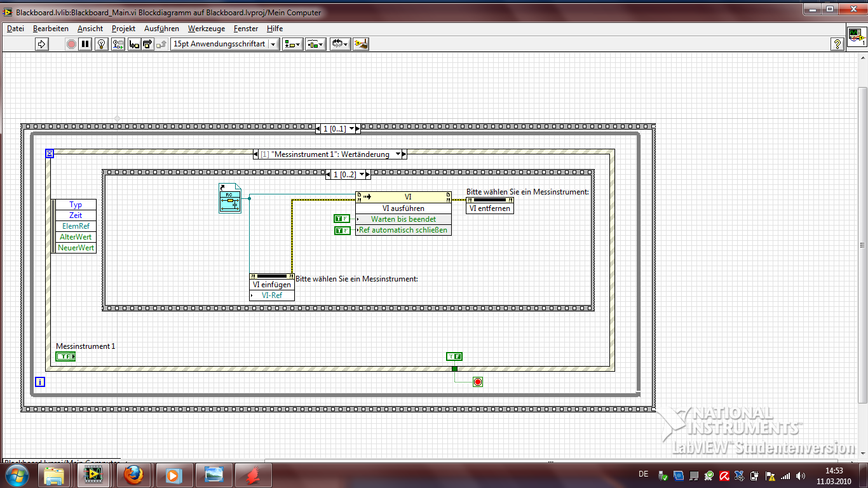Click the red loop stop condition terminal
Screen dimensions: 868x488
point(478,382)
